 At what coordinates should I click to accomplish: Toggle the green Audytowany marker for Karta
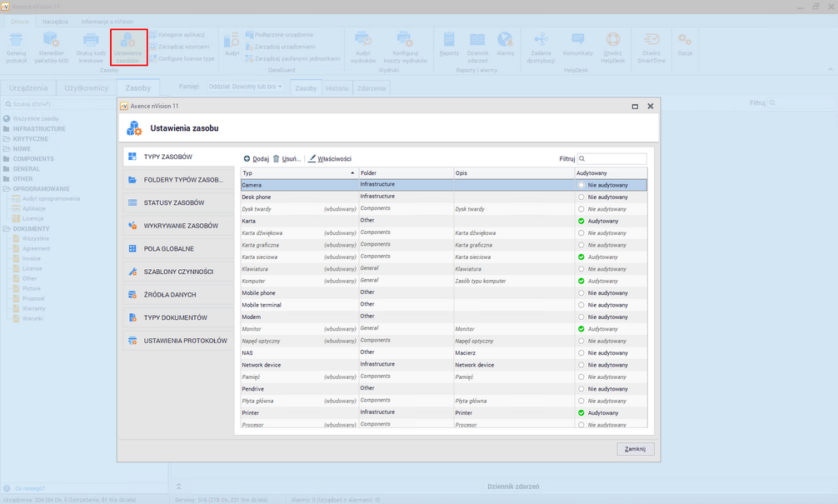coord(581,221)
